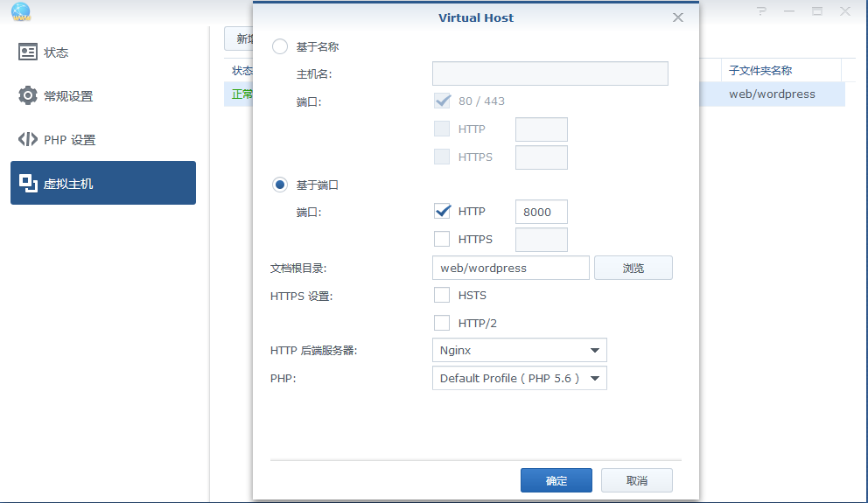
Task: Click the 主机名 input field
Action: (x=550, y=73)
